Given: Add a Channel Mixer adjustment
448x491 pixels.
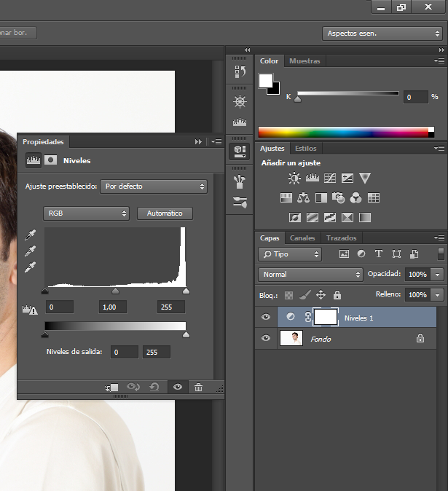Looking at the screenshot, I should coord(356,197).
